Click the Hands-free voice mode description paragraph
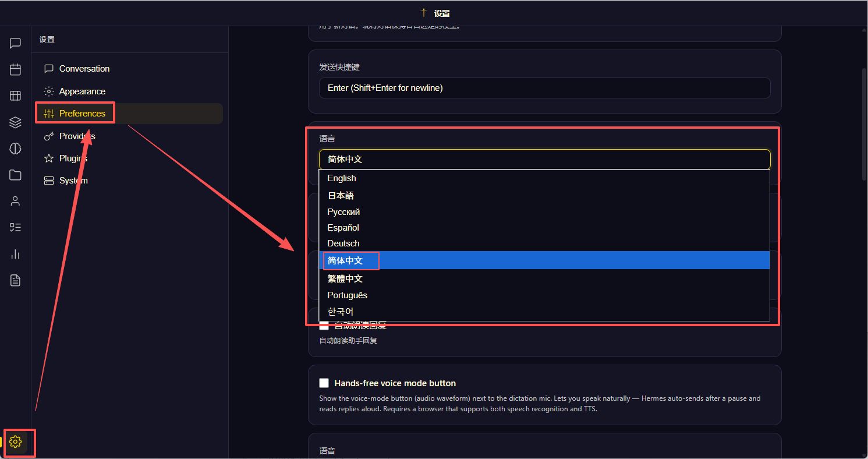Viewport: 868px width, 459px height. [x=540, y=404]
